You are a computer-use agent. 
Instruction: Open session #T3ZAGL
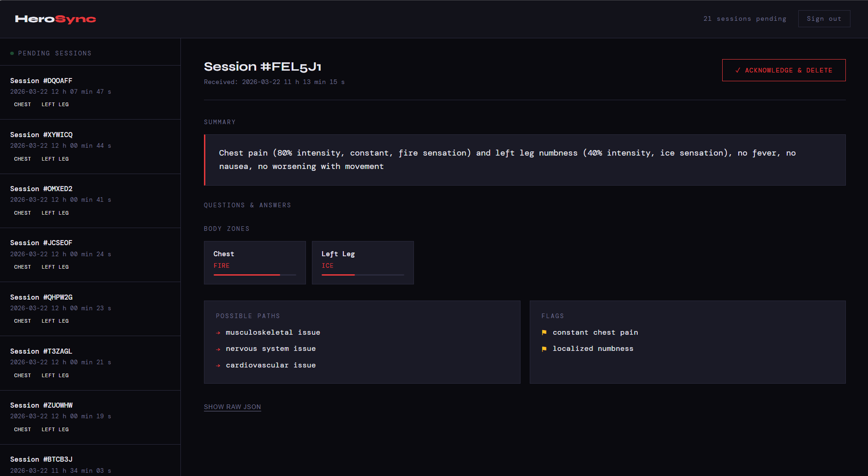[90, 363]
